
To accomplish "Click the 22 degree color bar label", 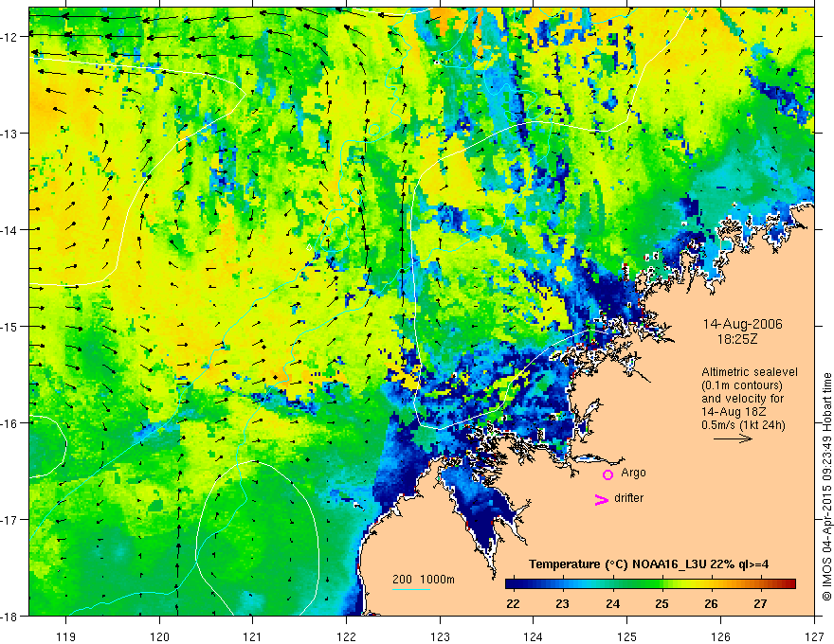I will (514, 603).
